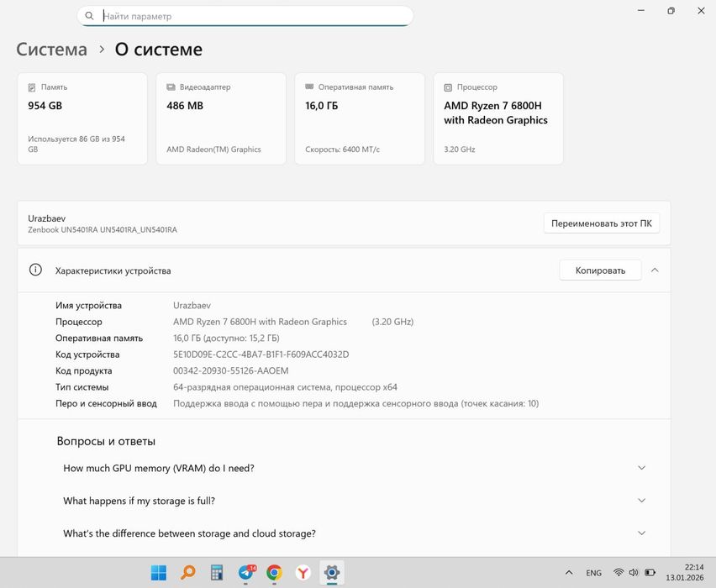Minimize the Settings window
The image size is (716, 588).
point(641,10)
